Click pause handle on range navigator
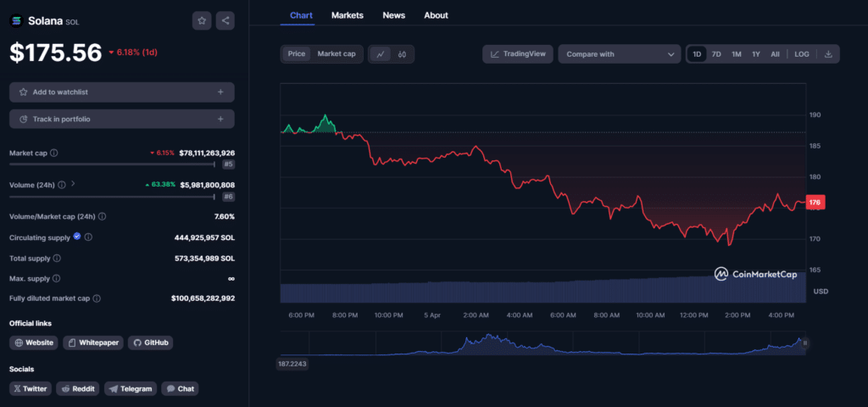Screen dimensions: 868x407 pyautogui.click(x=805, y=343)
